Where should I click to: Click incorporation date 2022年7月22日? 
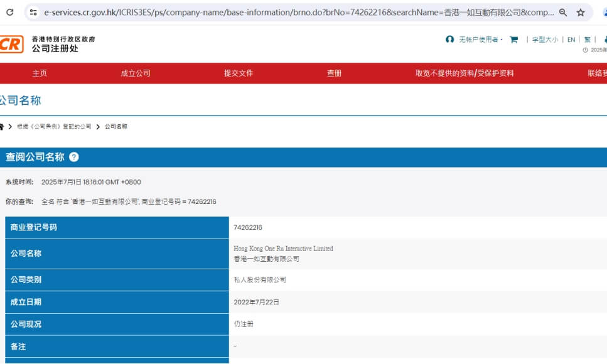coord(256,302)
